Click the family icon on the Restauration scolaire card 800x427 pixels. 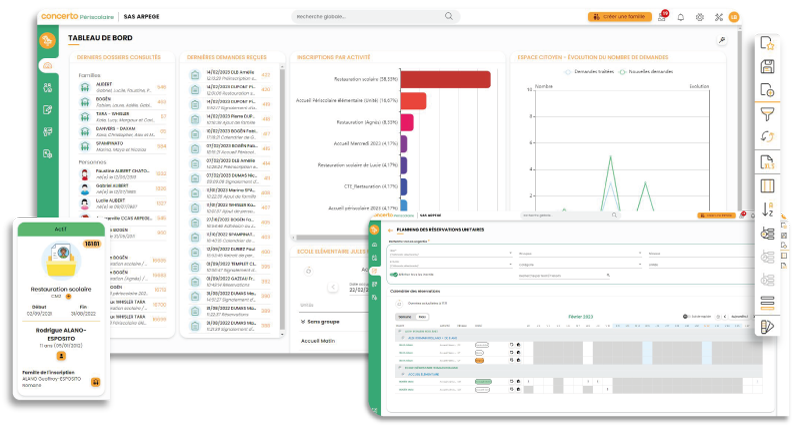tap(95, 382)
